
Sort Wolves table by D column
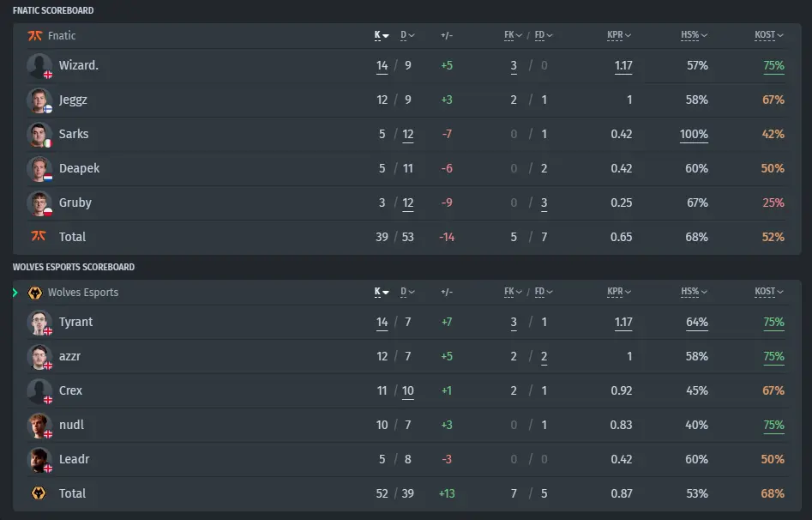coord(407,292)
